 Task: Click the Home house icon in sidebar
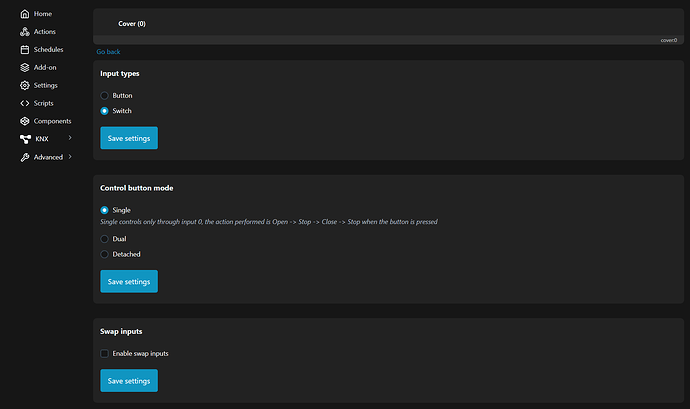[x=25, y=14]
